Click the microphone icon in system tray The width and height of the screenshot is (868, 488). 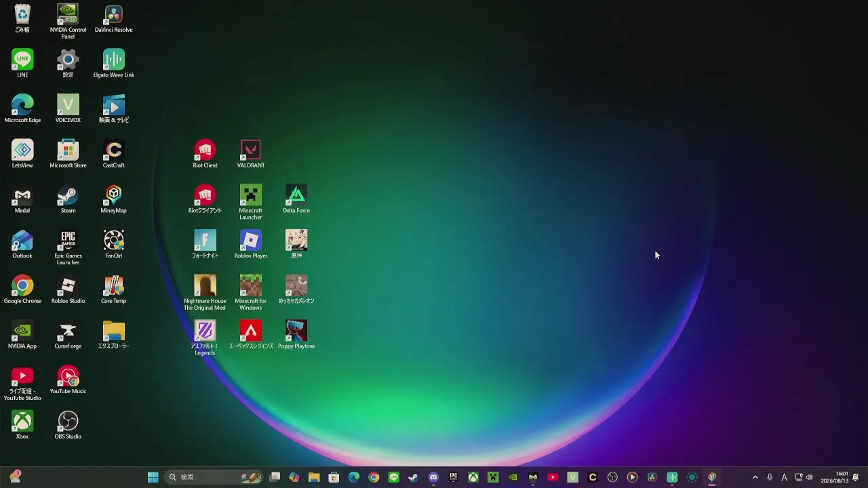click(770, 477)
